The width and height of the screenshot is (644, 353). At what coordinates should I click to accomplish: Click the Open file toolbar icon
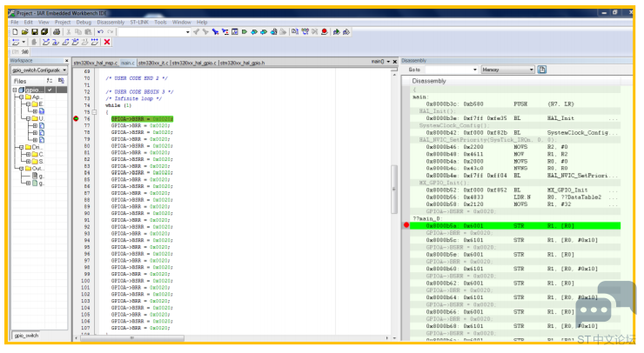pyautogui.click(x=24, y=31)
